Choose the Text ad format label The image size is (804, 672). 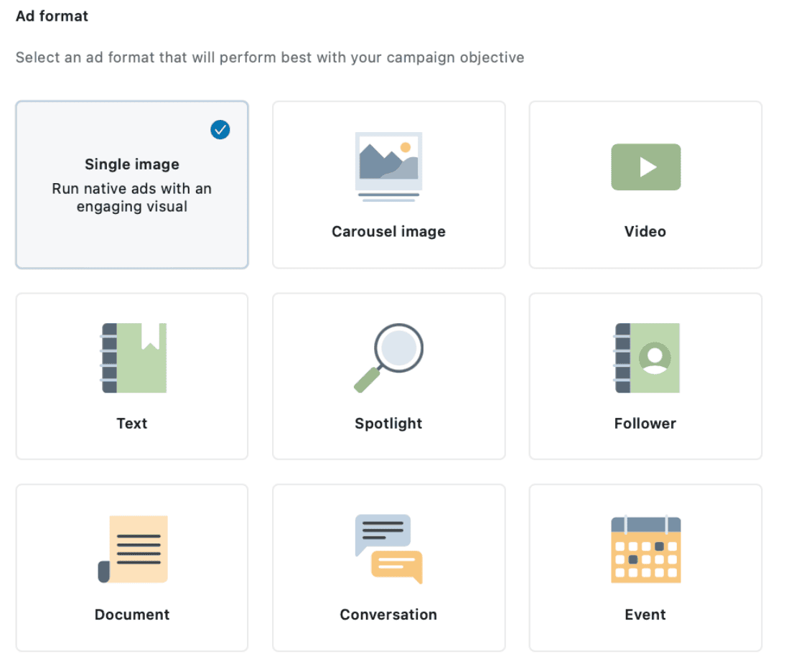click(132, 423)
